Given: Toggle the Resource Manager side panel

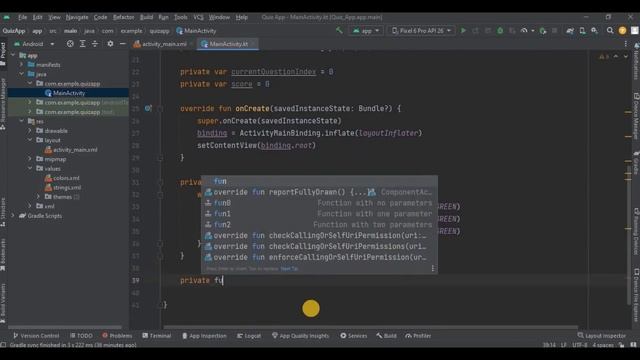Looking at the screenshot, I should click(x=3, y=104).
